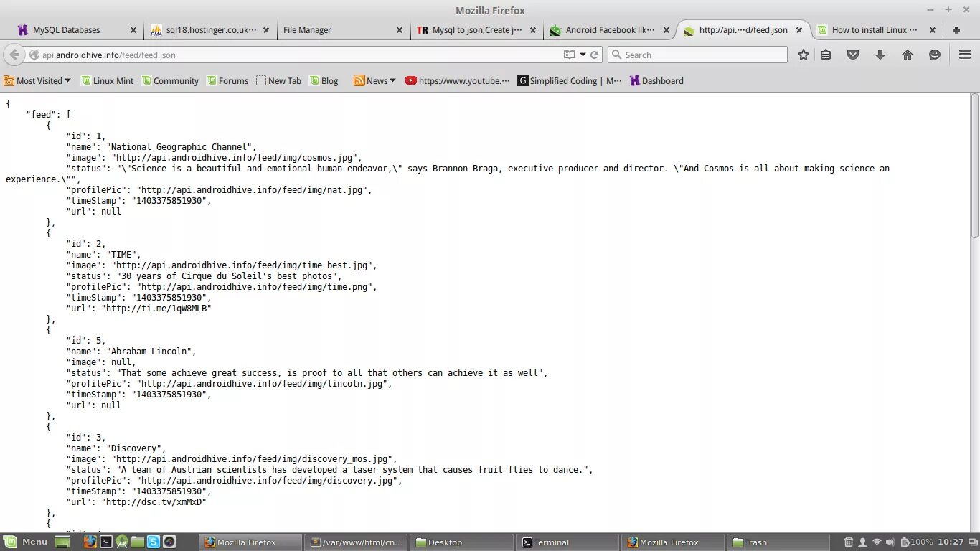Viewport: 980px width, 551px height.
Task: Open the Forums bookmark
Action: pyautogui.click(x=227, y=81)
